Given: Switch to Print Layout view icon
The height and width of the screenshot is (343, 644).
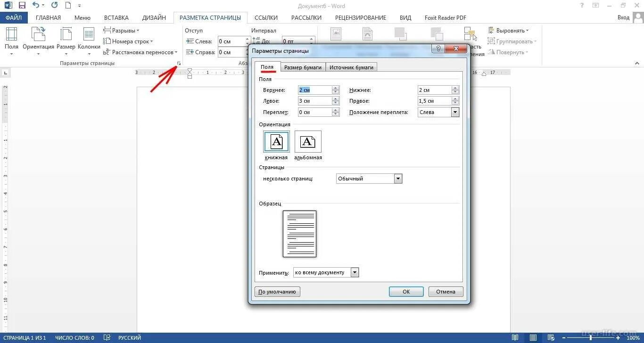Looking at the screenshot, I should [533, 337].
